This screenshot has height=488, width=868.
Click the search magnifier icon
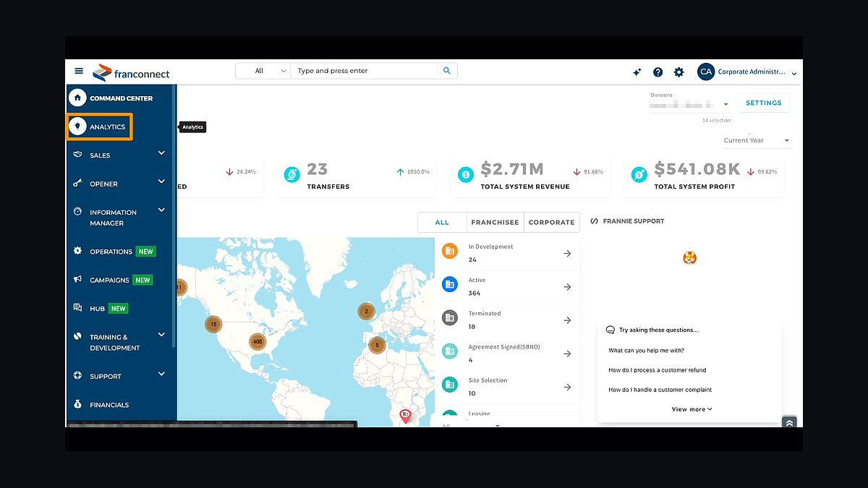447,71
